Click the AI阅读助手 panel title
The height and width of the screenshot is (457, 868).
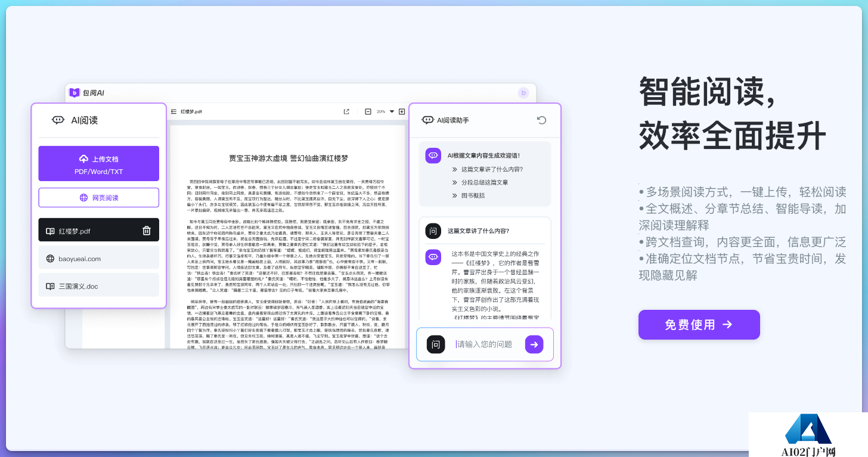(453, 120)
